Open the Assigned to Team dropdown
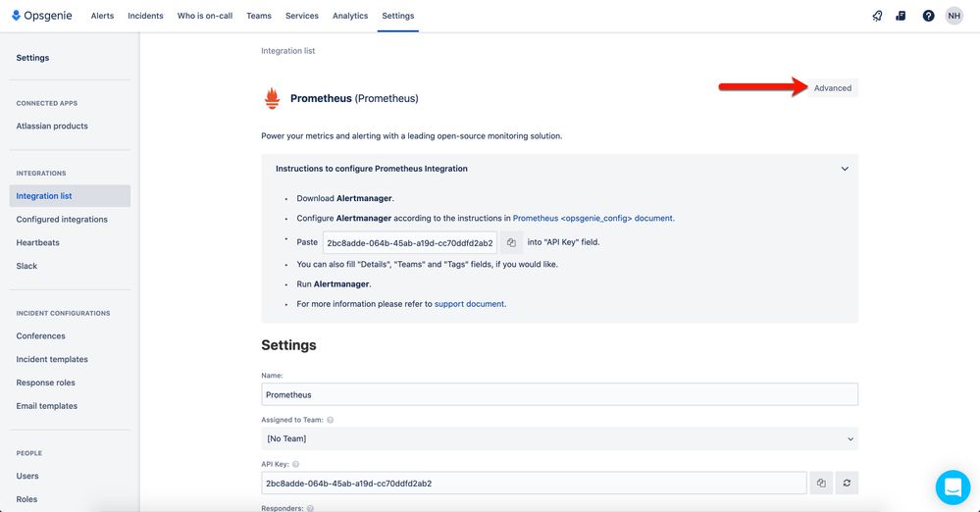The width and height of the screenshot is (980, 512). tap(559, 438)
